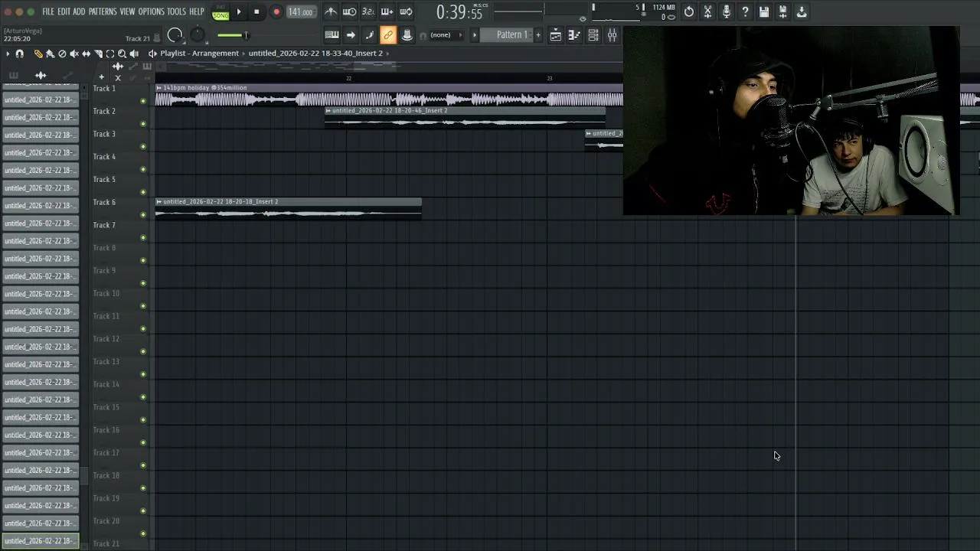This screenshot has width=980, height=551.
Task: Open the question mark help icon
Action: (x=745, y=11)
